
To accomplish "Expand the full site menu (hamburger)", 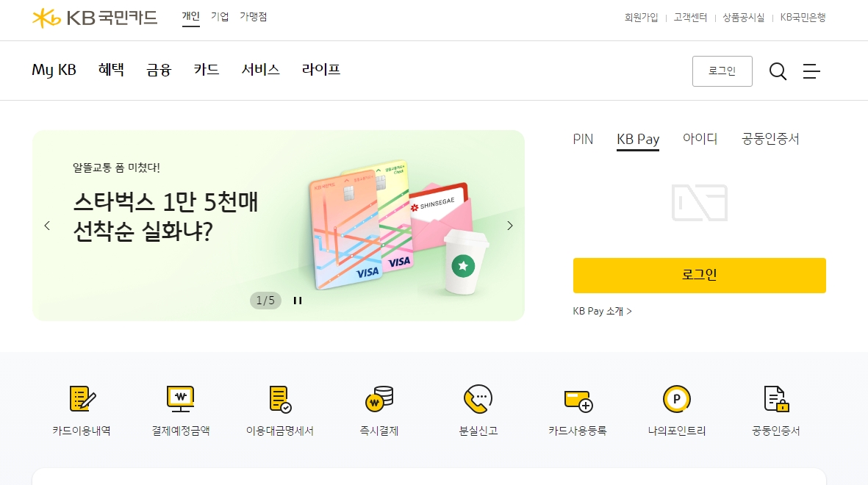I will point(811,71).
